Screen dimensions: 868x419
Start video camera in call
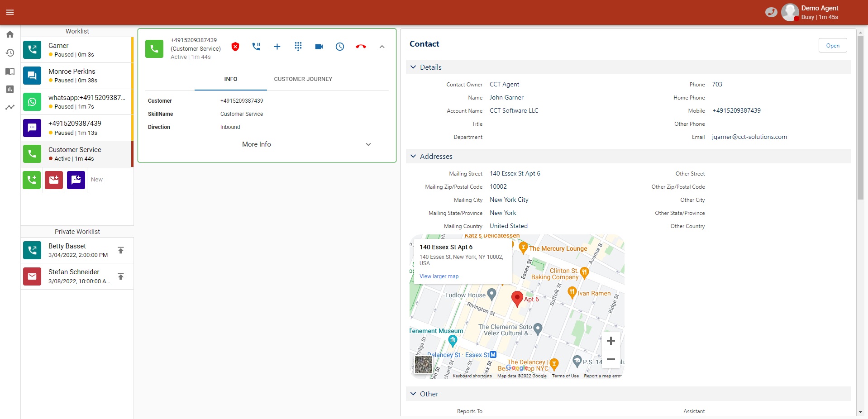click(x=319, y=47)
